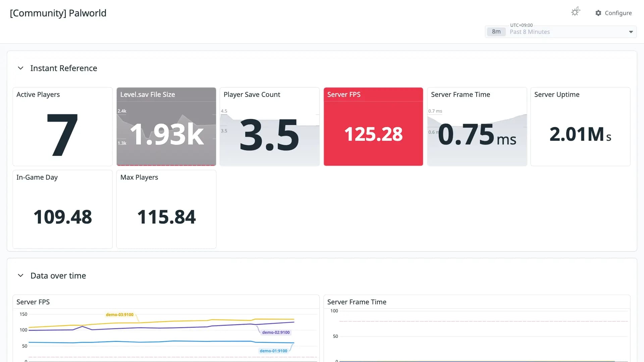Collapse the Instant Reference section
Screen dimensions: 644x362
click(20, 68)
